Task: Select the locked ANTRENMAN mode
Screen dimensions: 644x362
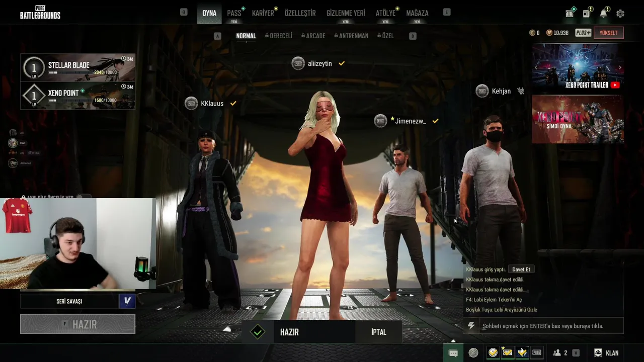Action: tap(351, 36)
